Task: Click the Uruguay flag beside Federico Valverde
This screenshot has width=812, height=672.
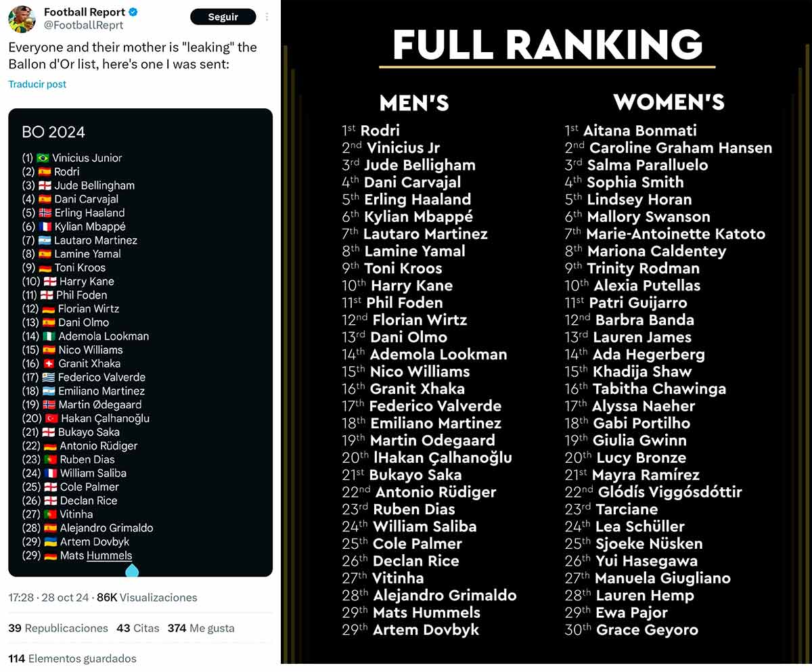Action: click(48, 377)
